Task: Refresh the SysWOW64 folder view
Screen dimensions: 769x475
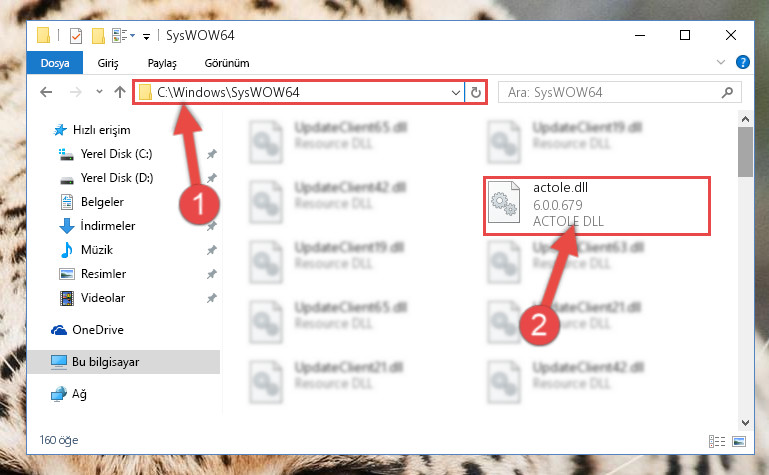Action: tap(476, 92)
